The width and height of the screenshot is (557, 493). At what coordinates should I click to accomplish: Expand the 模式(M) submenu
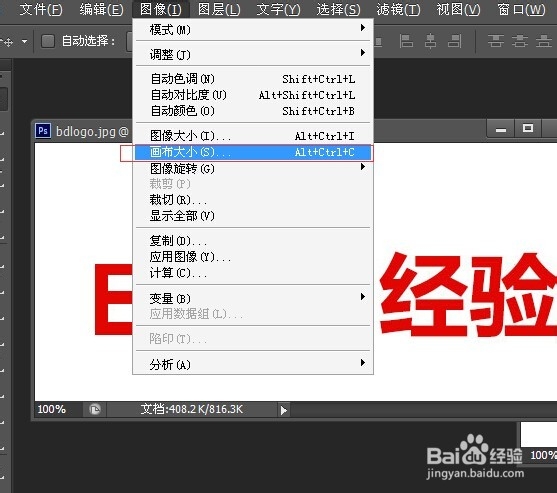[253, 29]
